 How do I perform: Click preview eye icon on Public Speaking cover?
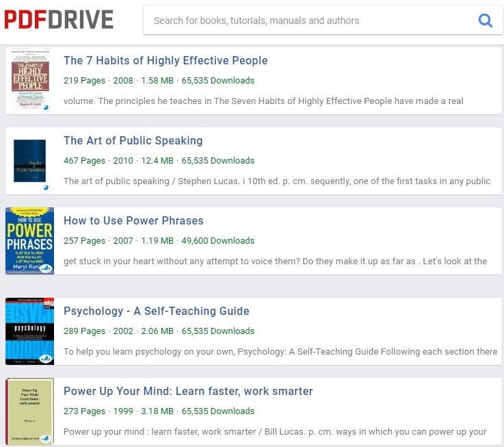click(x=46, y=188)
